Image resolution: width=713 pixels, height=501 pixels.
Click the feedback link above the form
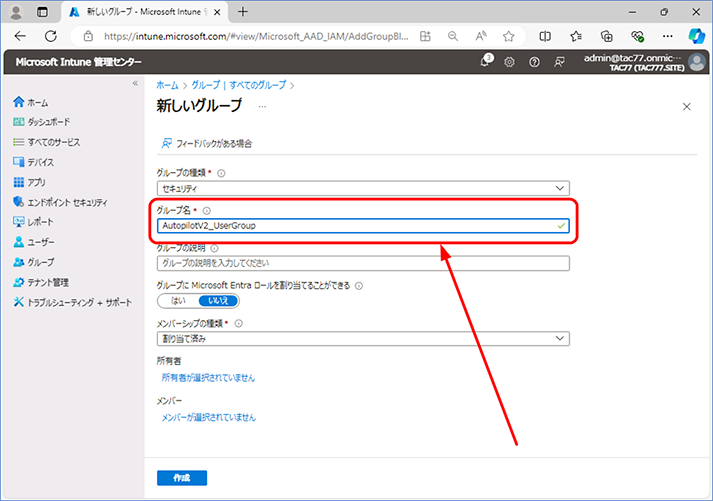coord(207,144)
